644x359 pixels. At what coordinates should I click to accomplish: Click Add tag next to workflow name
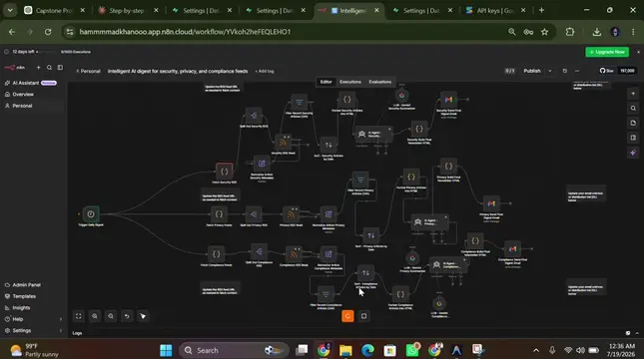point(265,71)
